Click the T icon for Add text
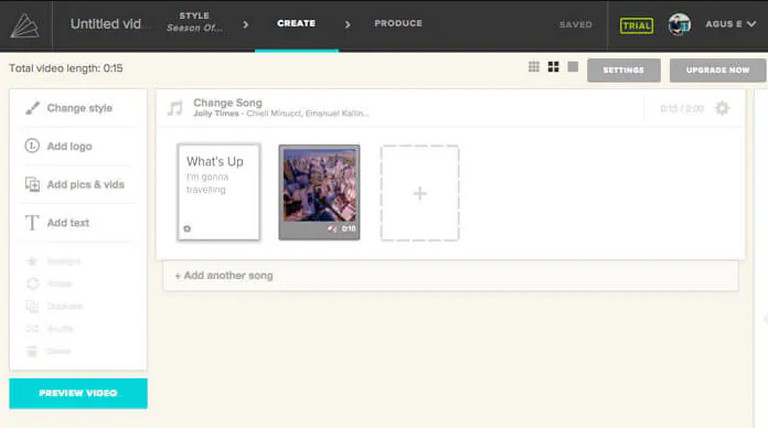Image resolution: width=768 pixels, height=428 pixels. tap(32, 222)
